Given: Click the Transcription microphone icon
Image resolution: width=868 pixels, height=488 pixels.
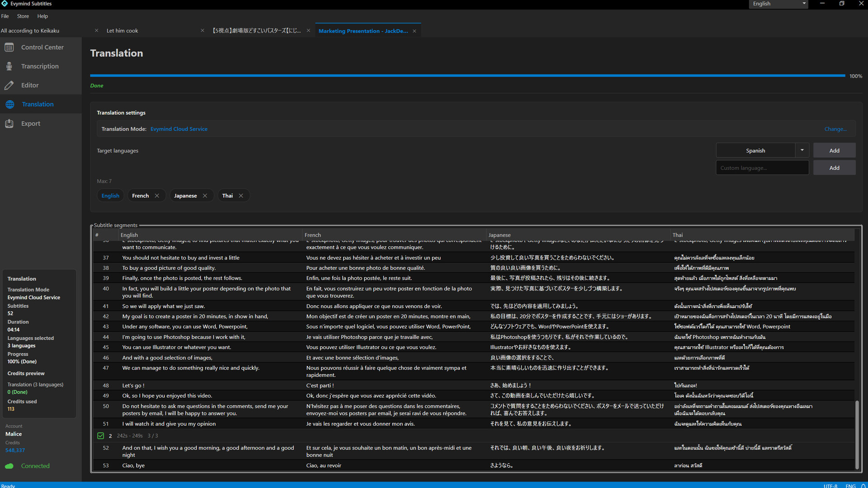Looking at the screenshot, I should tap(9, 66).
